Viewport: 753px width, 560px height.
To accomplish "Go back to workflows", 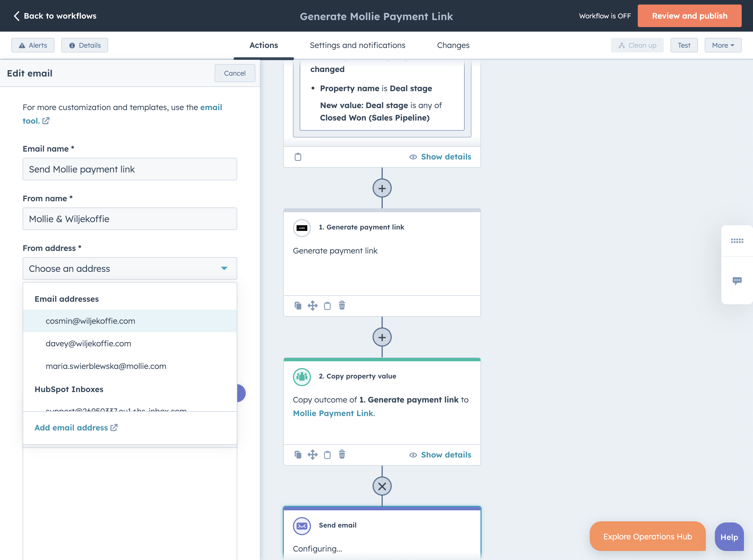I will 55,16.
